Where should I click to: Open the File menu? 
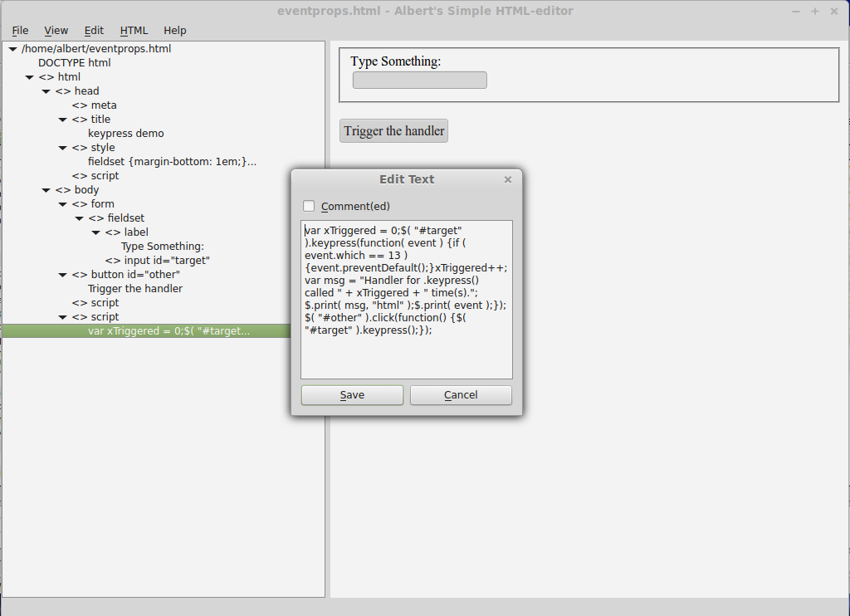click(20, 31)
